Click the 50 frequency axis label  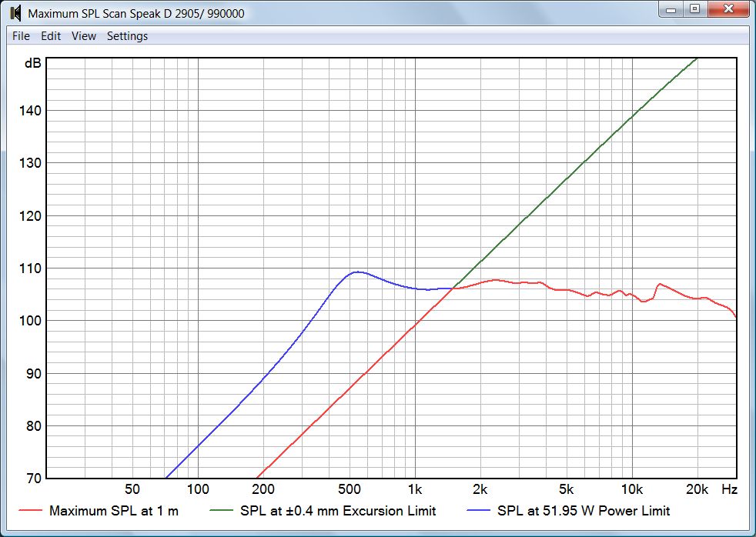point(132,489)
